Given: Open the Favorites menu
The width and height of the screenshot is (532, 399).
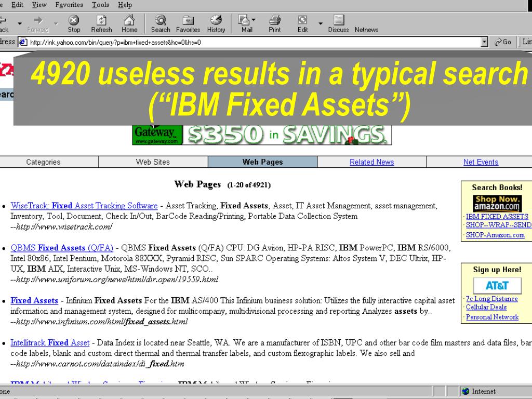Looking at the screenshot, I should pos(69,5).
